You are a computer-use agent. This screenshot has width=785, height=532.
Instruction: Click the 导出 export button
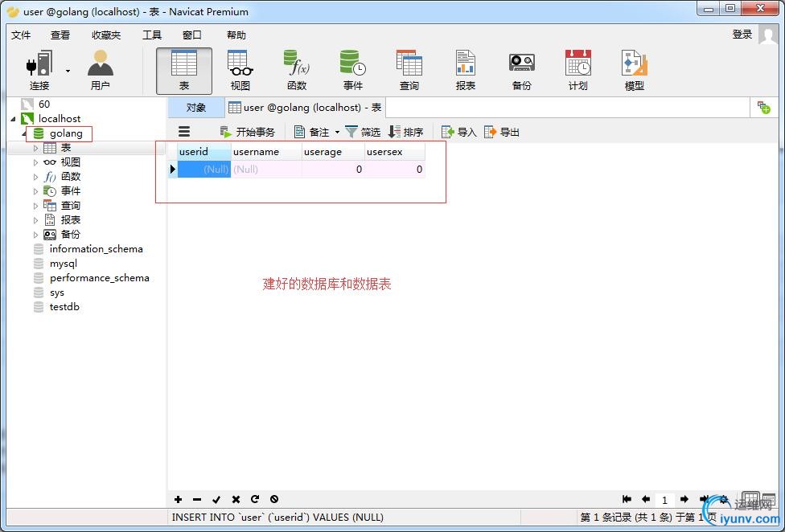(502, 132)
